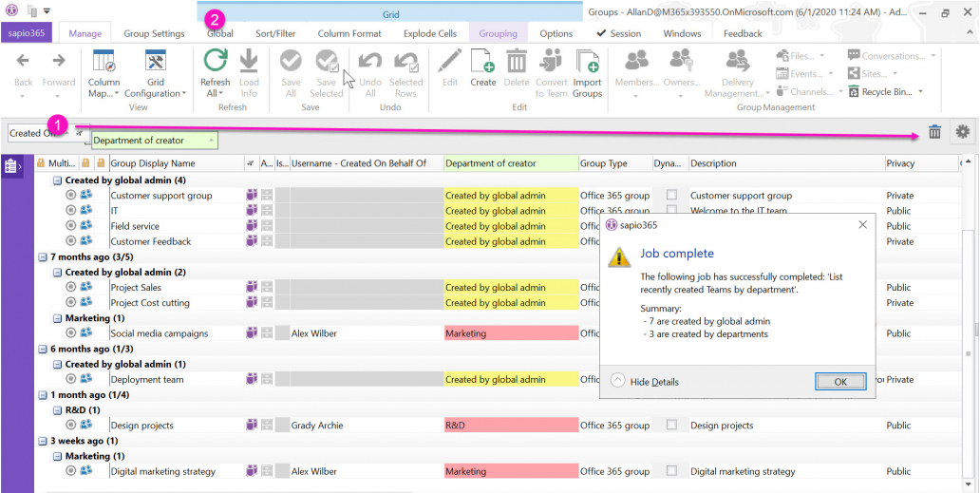Screen dimensions: 980x493
Task: Toggle Dynamic checkbox for Design projects
Action: [671, 425]
